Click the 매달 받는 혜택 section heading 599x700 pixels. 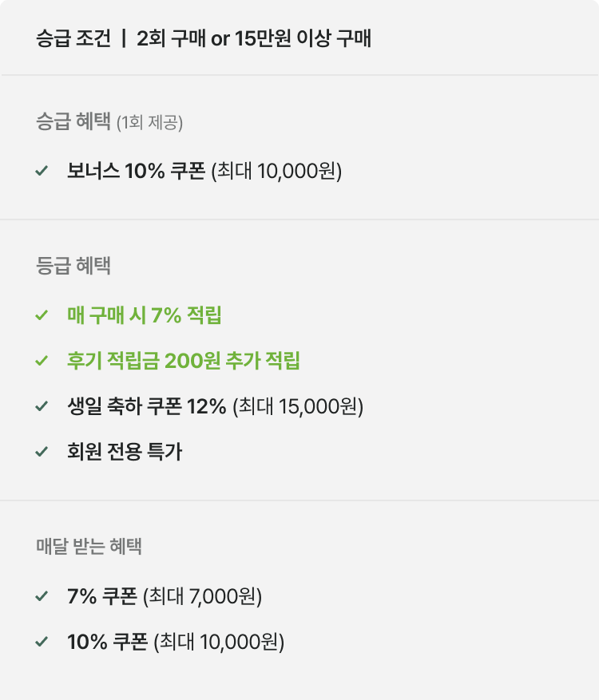[89, 547]
